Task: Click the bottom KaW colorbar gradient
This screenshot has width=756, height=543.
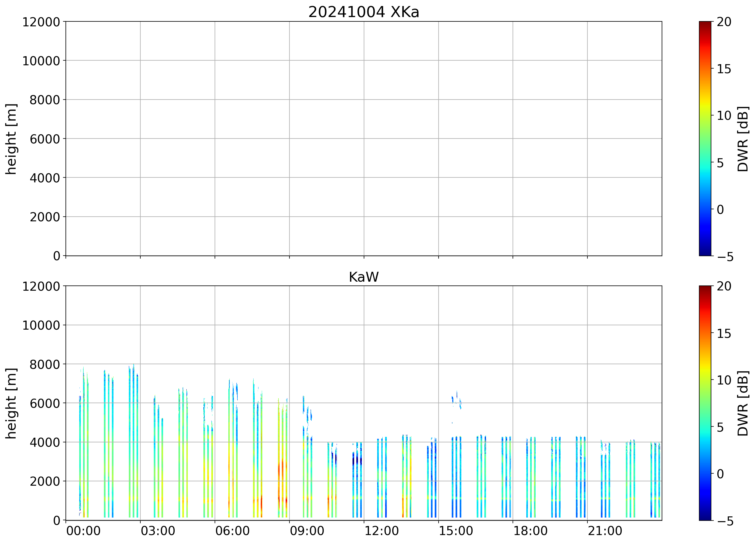Action: pyautogui.click(x=705, y=403)
